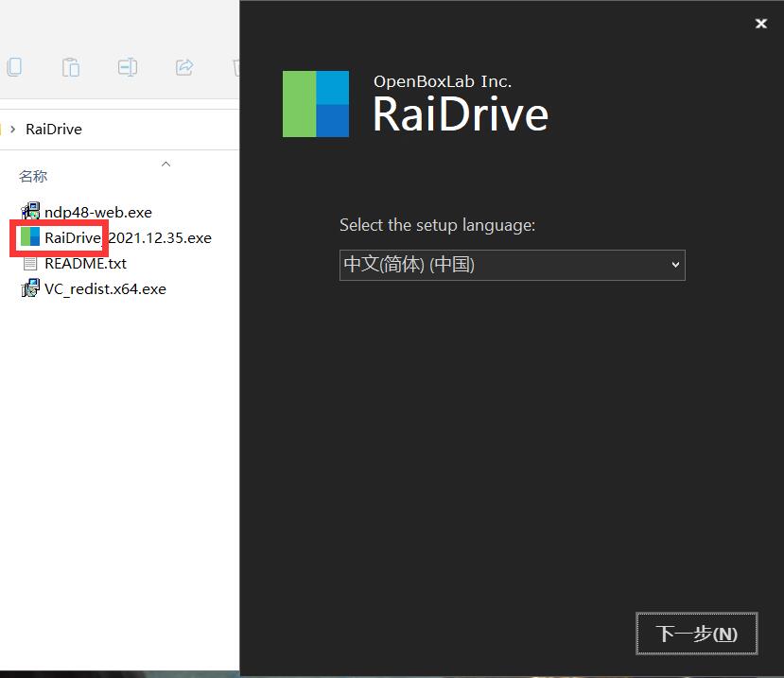This screenshot has height=678, width=784.
Task: Click the RaiDrive logo in setup window
Action: [x=316, y=104]
